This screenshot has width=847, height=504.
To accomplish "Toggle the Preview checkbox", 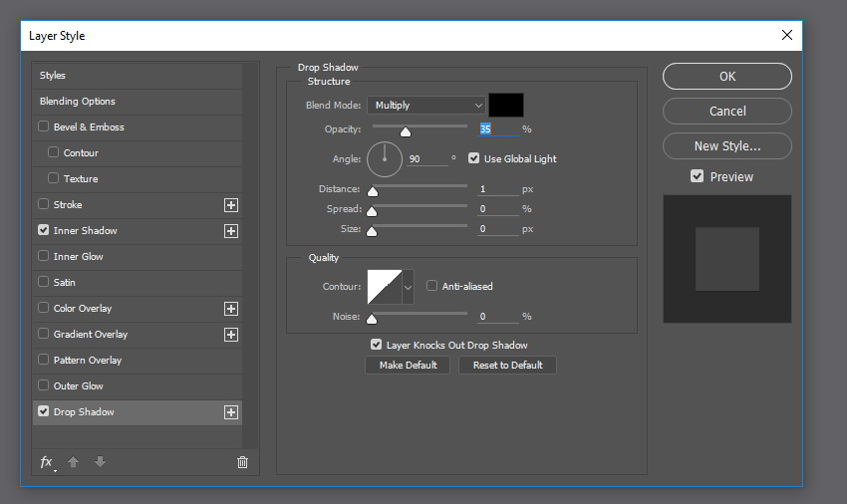I will tap(697, 176).
